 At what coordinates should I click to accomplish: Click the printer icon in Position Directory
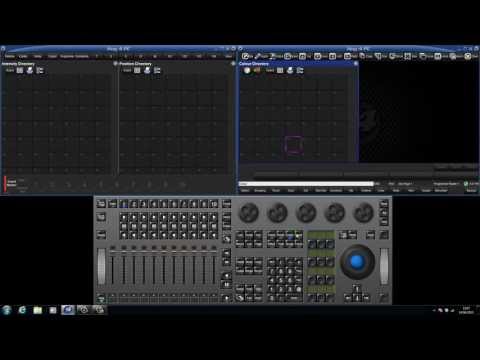pos(147,70)
